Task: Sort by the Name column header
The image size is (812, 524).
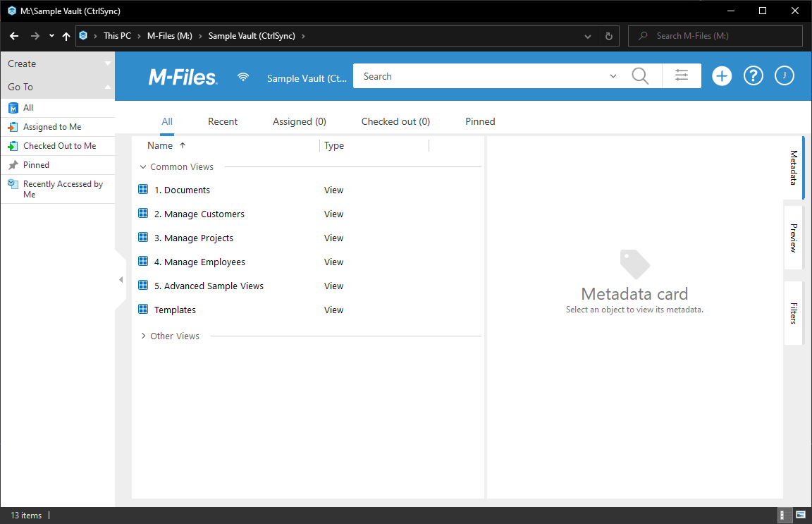Action: [x=160, y=146]
